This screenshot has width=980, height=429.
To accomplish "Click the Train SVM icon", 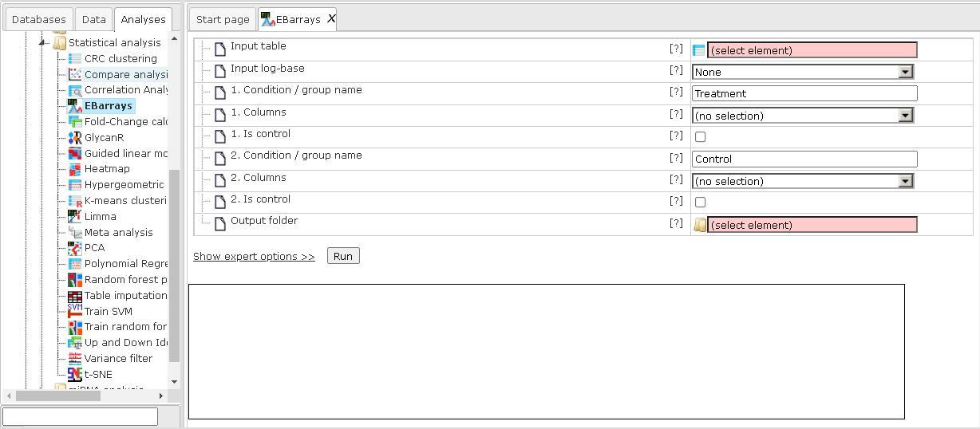I will (x=75, y=311).
